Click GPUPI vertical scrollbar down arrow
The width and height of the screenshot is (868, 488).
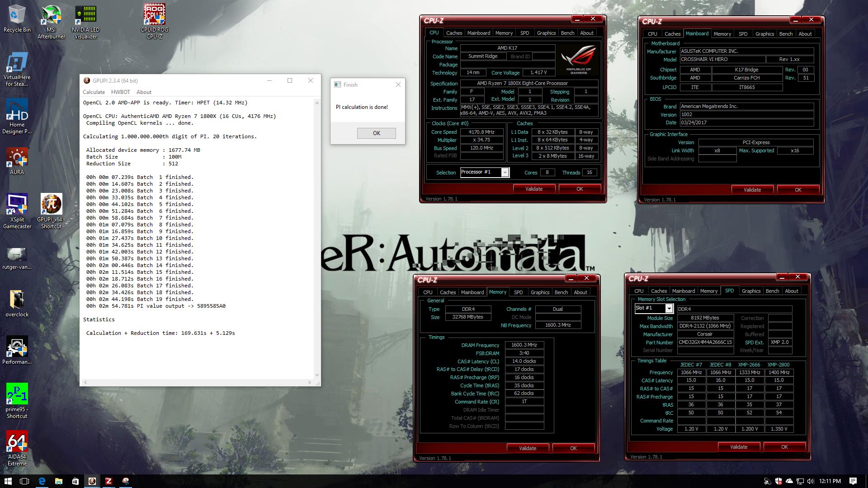point(316,375)
